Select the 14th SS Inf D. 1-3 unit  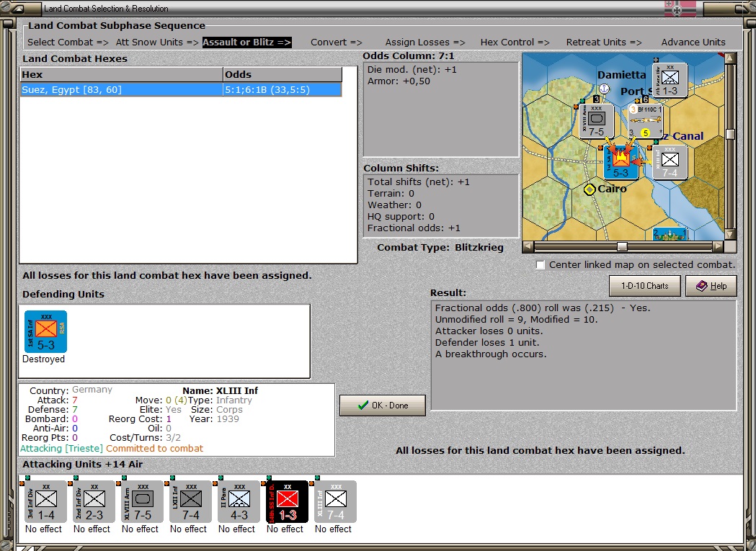tap(288, 501)
